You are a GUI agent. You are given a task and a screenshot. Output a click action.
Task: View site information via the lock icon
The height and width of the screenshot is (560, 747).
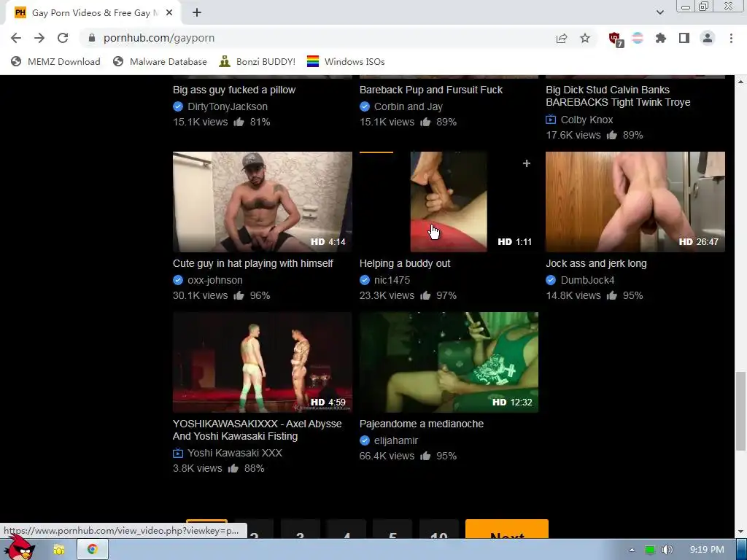[x=92, y=38]
